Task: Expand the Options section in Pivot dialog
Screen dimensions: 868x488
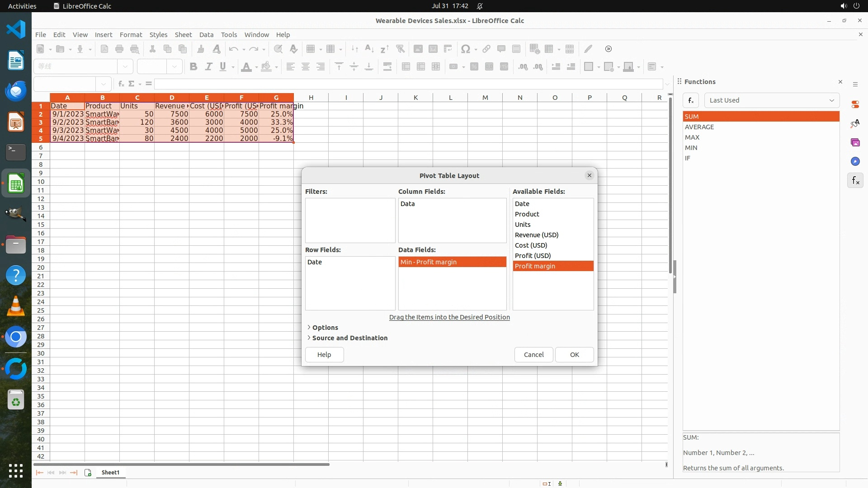Action: 325,328
